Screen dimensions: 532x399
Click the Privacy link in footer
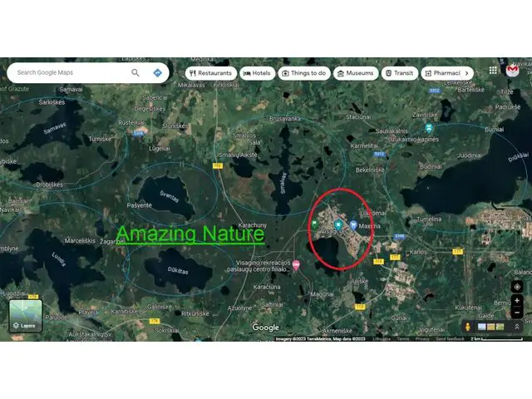422,339
